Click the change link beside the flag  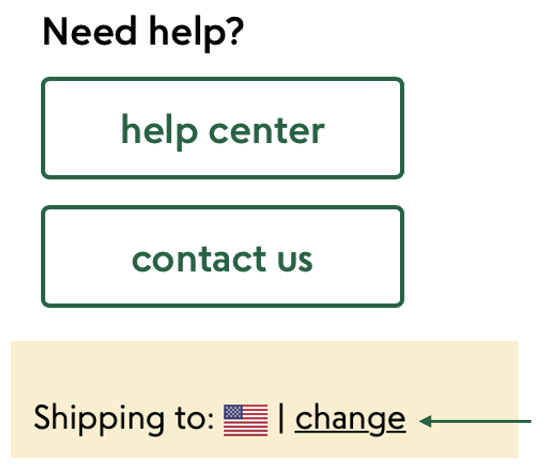[350, 420]
